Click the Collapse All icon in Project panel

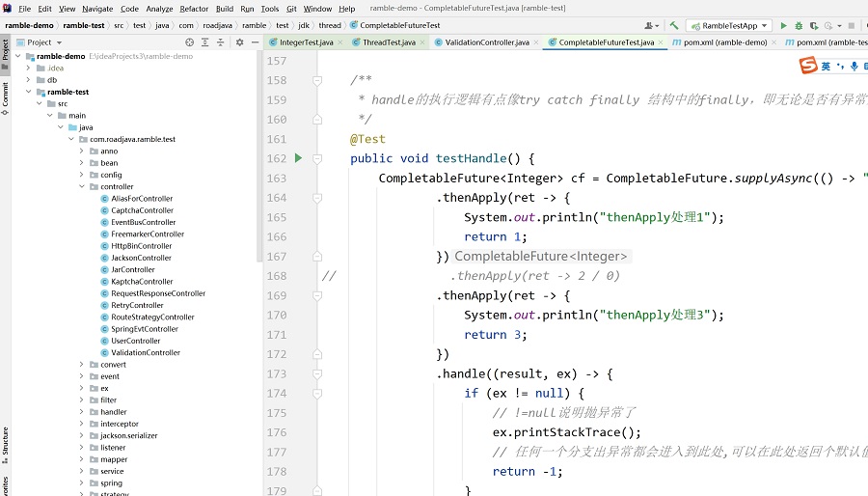coord(220,42)
